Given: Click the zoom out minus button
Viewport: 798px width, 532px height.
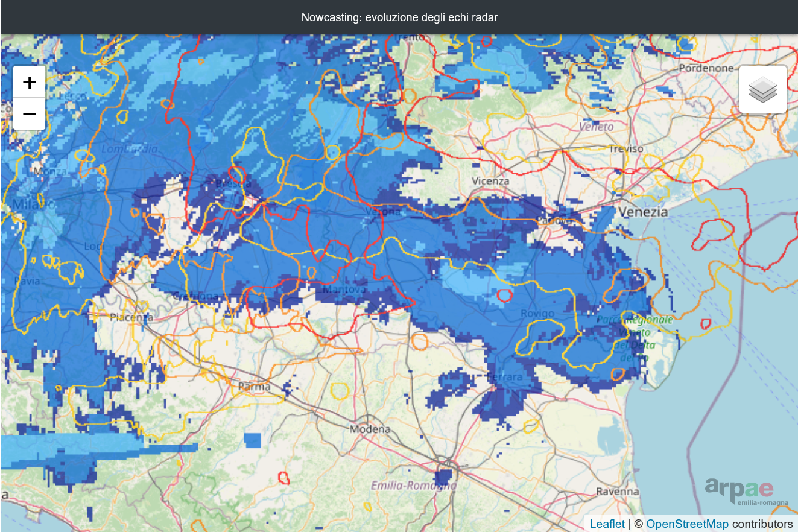Looking at the screenshot, I should click(x=29, y=114).
